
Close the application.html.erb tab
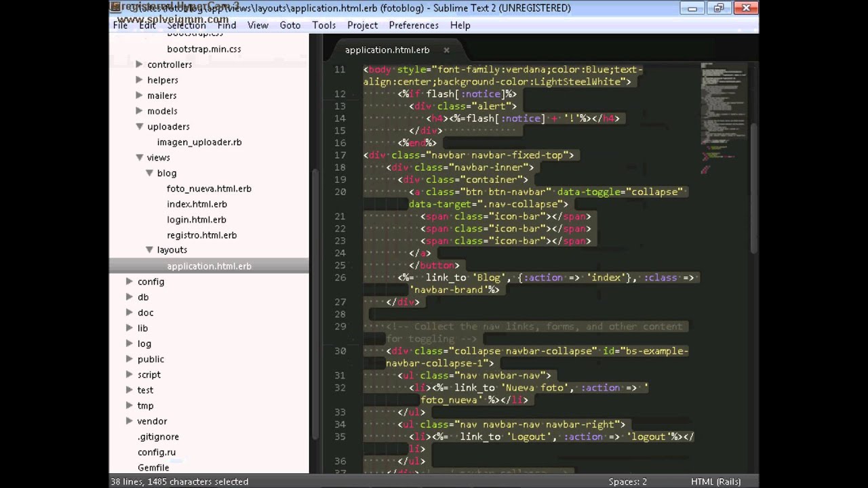(x=446, y=49)
